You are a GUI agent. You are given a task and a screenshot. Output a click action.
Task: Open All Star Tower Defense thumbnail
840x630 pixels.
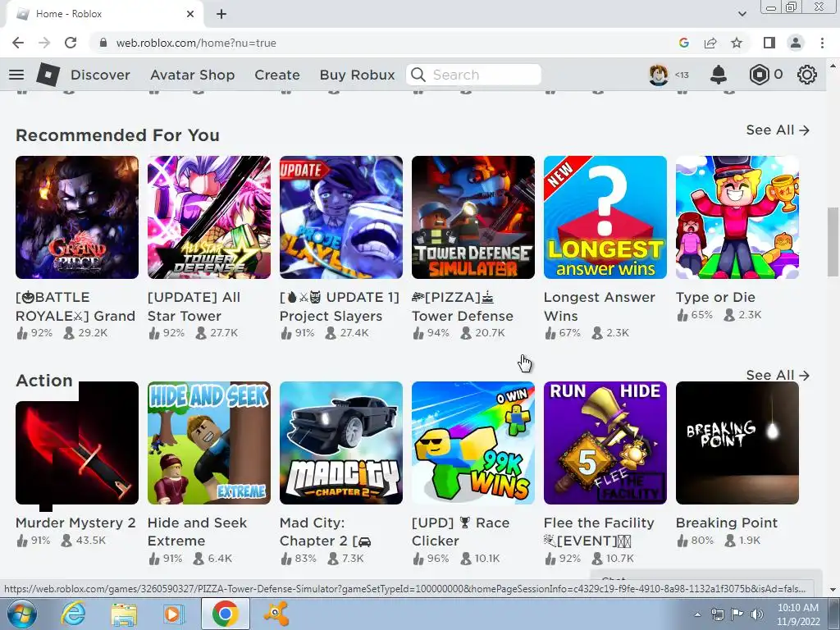209,217
